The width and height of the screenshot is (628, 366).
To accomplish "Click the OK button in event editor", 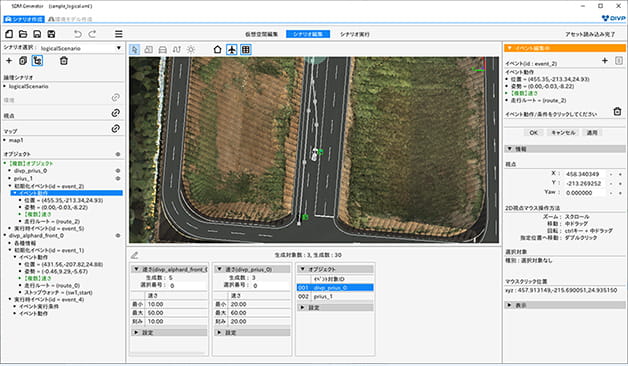I will pyautogui.click(x=533, y=133).
